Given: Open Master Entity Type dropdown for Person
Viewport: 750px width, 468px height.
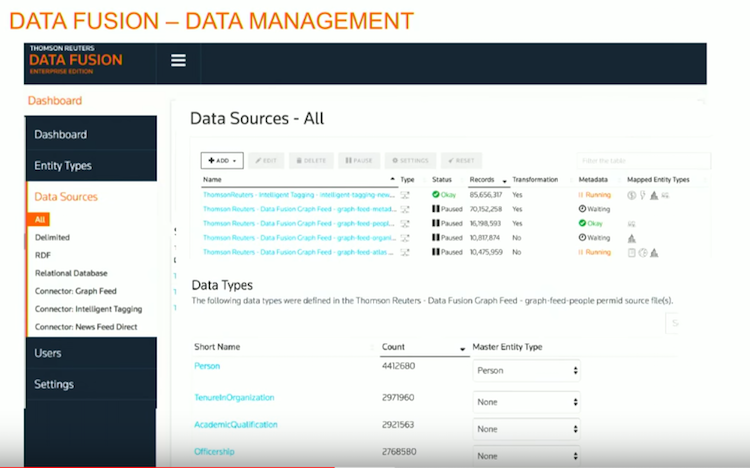Looking at the screenshot, I should pos(526,370).
